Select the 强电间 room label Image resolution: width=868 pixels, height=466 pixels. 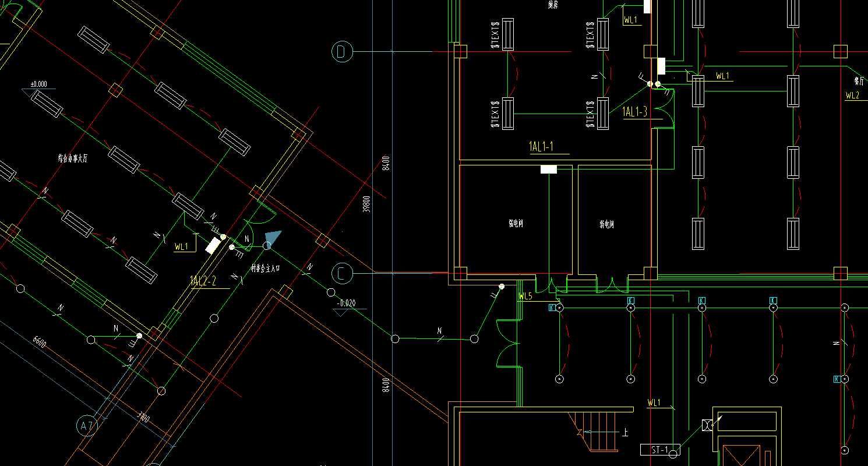(516, 223)
